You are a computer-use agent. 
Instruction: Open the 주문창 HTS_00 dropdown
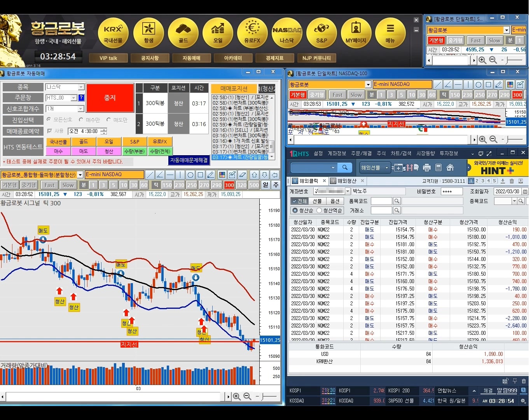click(x=74, y=98)
